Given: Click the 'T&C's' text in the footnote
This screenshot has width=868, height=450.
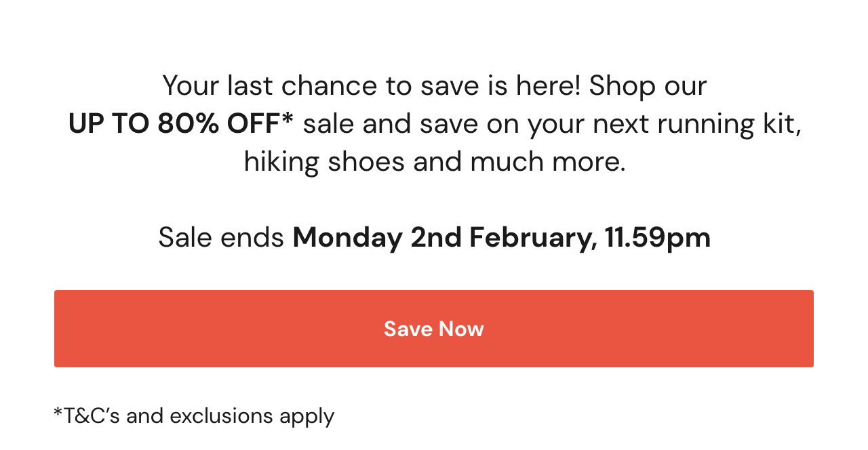Looking at the screenshot, I should (87, 415).
